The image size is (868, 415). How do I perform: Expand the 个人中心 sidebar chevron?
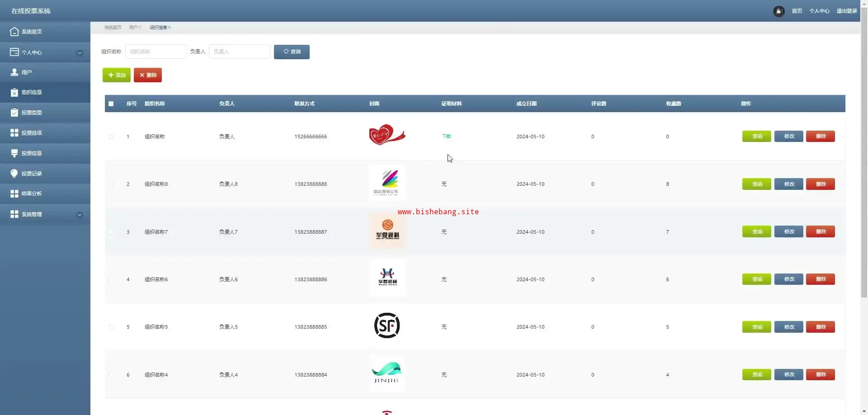[80, 53]
